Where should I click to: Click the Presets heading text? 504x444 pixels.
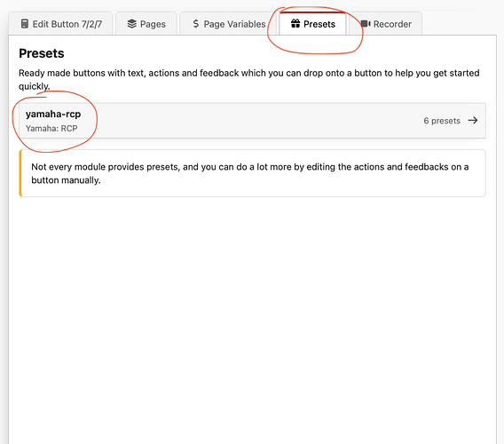click(42, 53)
